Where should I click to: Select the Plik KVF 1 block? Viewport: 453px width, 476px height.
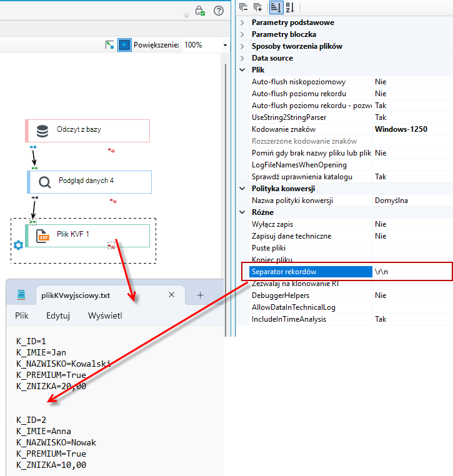coord(87,236)
